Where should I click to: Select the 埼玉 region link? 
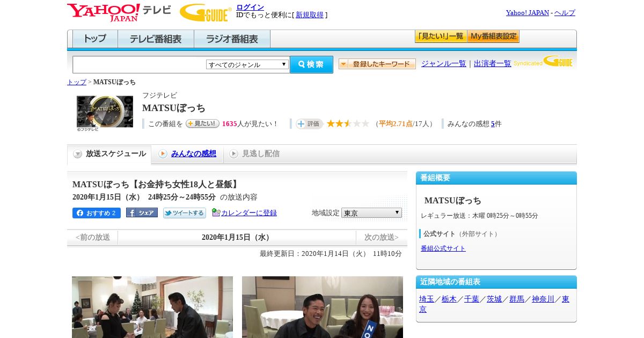pyautogui.click(x=427, y=299)
